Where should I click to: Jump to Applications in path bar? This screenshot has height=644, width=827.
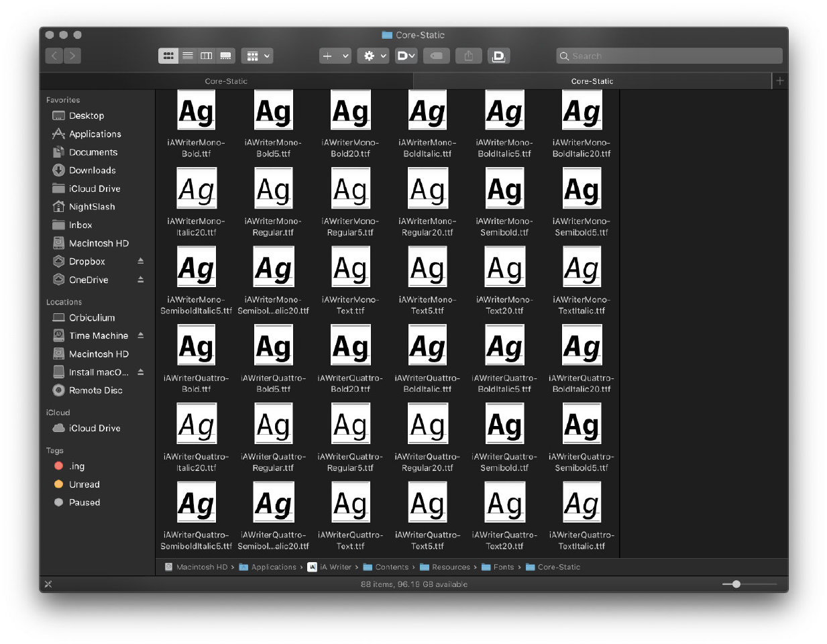(x=273, y=567)
